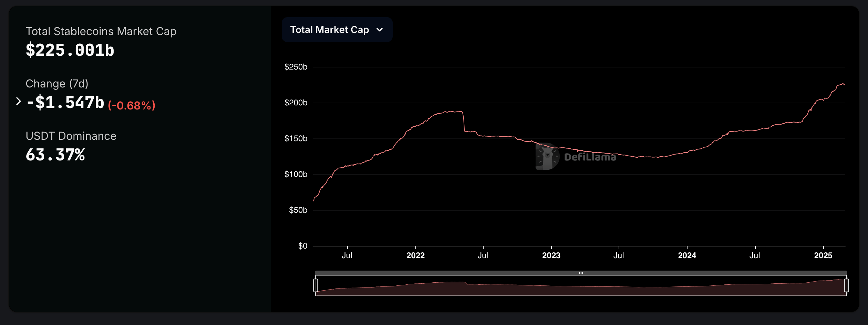Click the Jul 2023 axis label

click(x=619, y=255)
